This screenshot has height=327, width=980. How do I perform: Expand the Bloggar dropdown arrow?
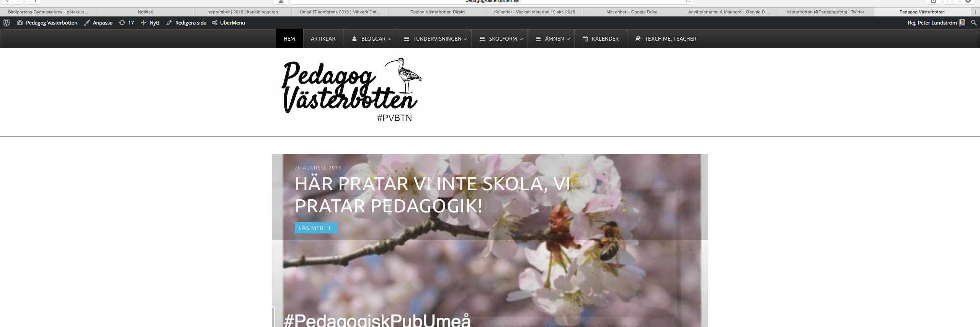click(x=390, y=39)
